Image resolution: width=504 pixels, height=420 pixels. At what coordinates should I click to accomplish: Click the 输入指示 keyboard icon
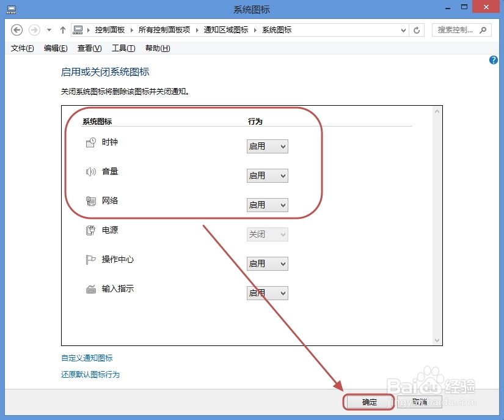91,289
